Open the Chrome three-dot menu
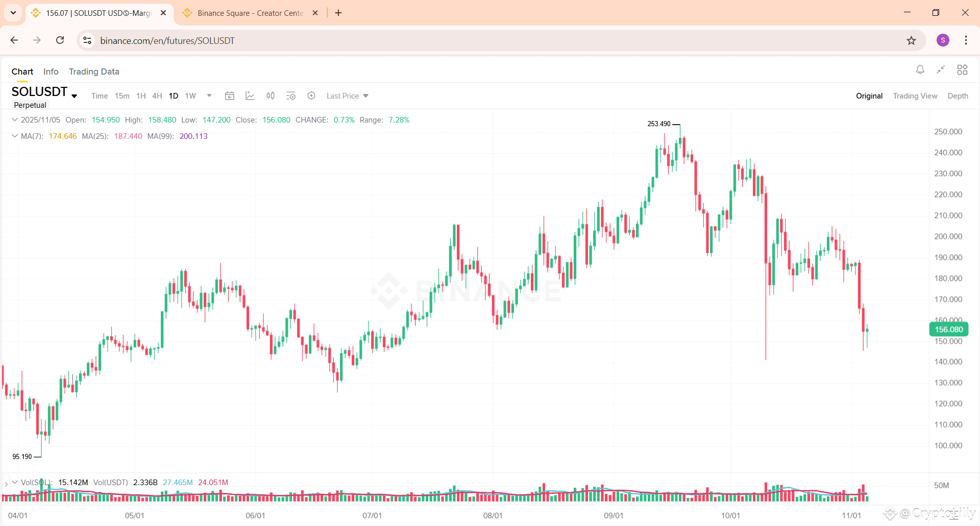 [966, 40]
